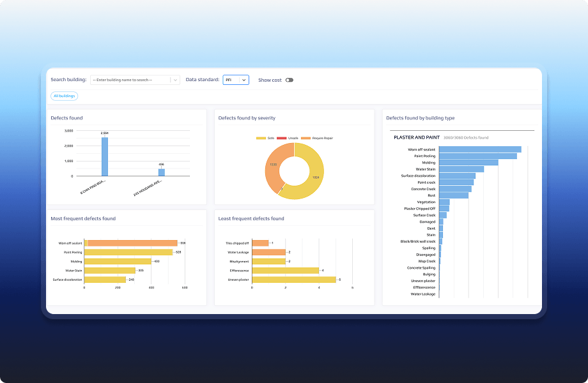Select the Tiles chipped off bar
This screenshot has width=588, height=383.
(x=260, y=243)
